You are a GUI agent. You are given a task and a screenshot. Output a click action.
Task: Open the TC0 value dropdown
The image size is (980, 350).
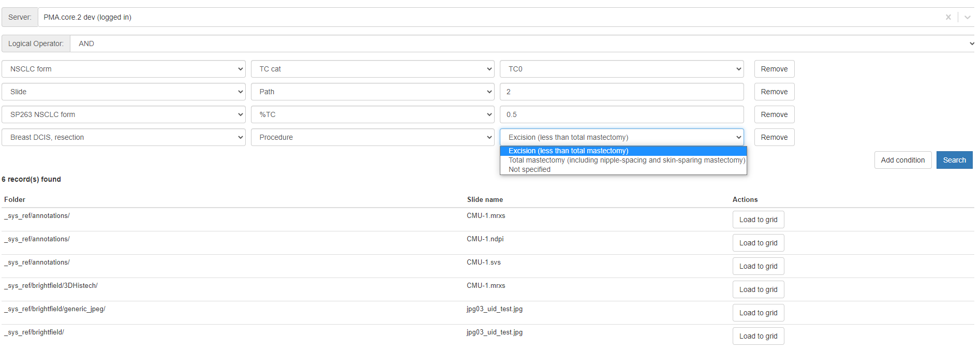click(x=621, y=69)
